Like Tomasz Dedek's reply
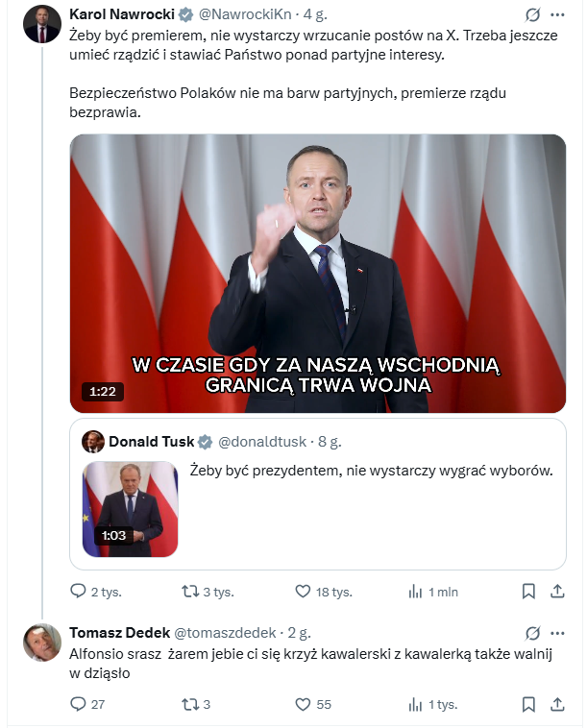The width and height of the screenshot is (587, 728). [x=302, y=704]
